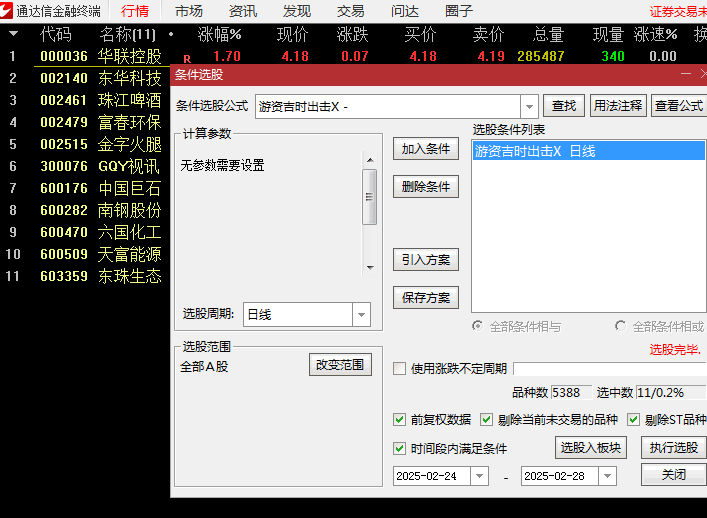The height and width of the screenshot is (518, 707).
Task: Click scroll down arrow in 计算参数 panel
Action: coord(370,267)
